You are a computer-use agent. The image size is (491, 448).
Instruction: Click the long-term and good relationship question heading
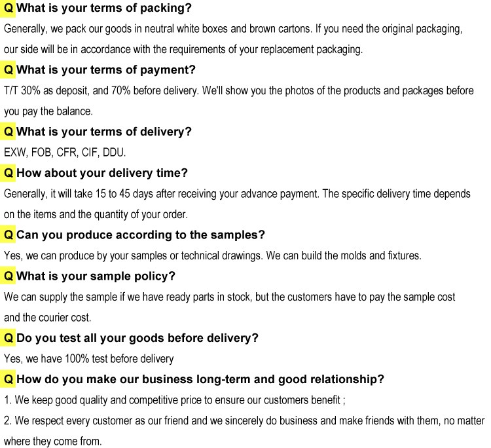click(200, 379)
